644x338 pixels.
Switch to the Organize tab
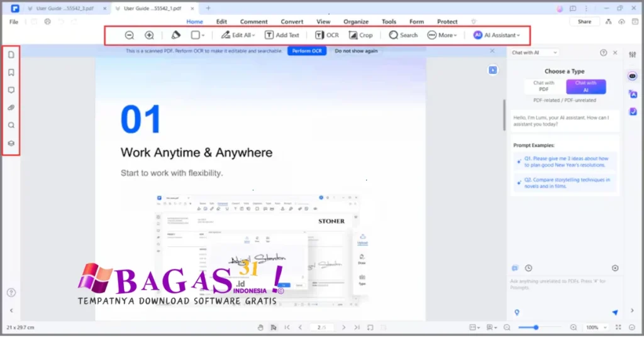[x=356, y=22]
